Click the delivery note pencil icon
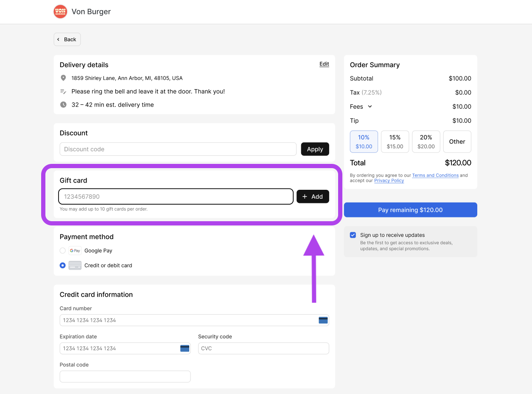Screen dimensions: 532x394 [63, 91]
